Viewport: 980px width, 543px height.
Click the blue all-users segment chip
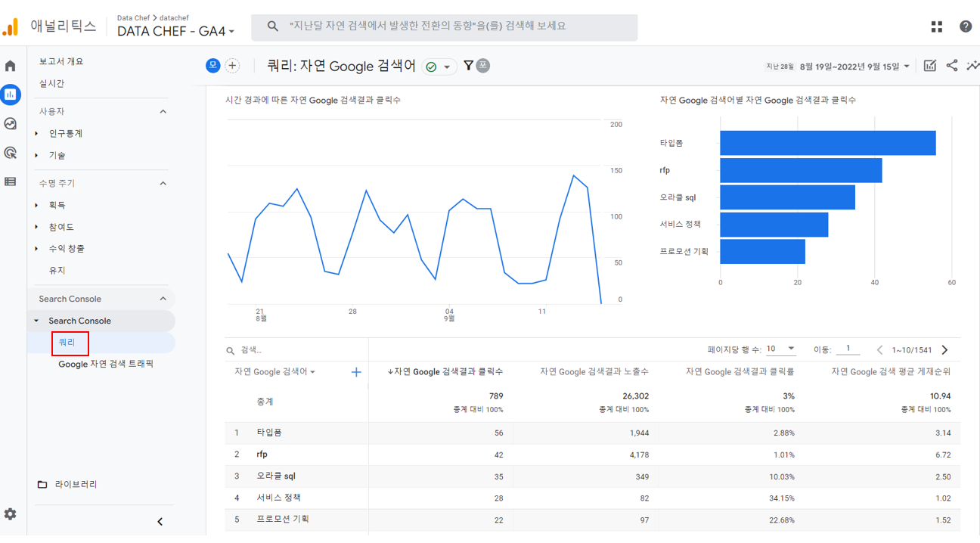tap(212, 66)
